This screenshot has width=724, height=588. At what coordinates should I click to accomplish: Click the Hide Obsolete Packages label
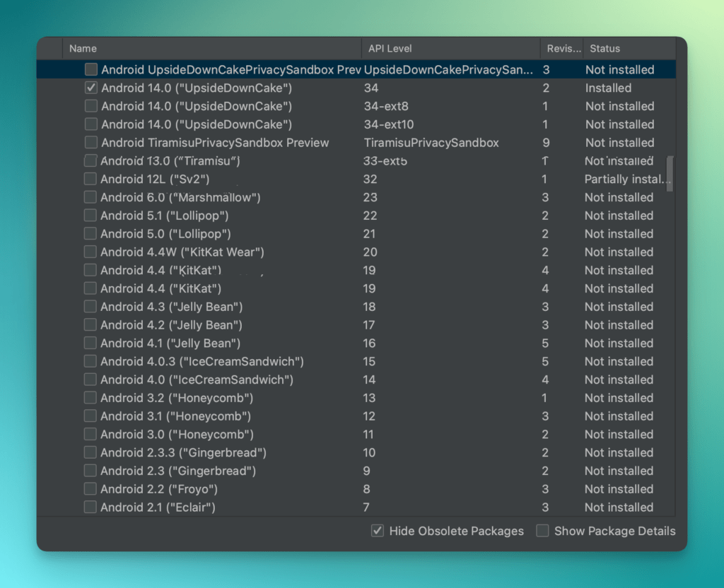[456, 531]
